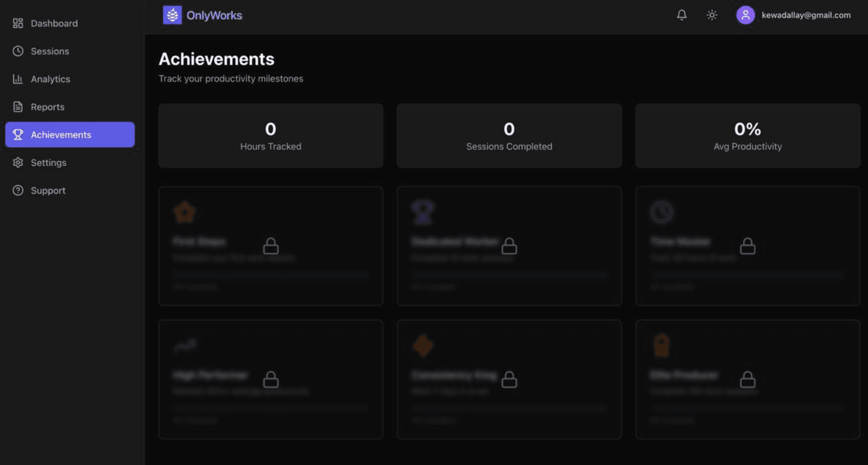Open the Settings gear icon

tap(18, 162)
